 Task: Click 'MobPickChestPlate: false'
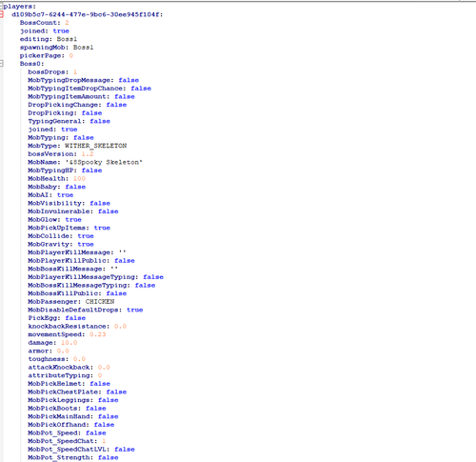(77, 392)
